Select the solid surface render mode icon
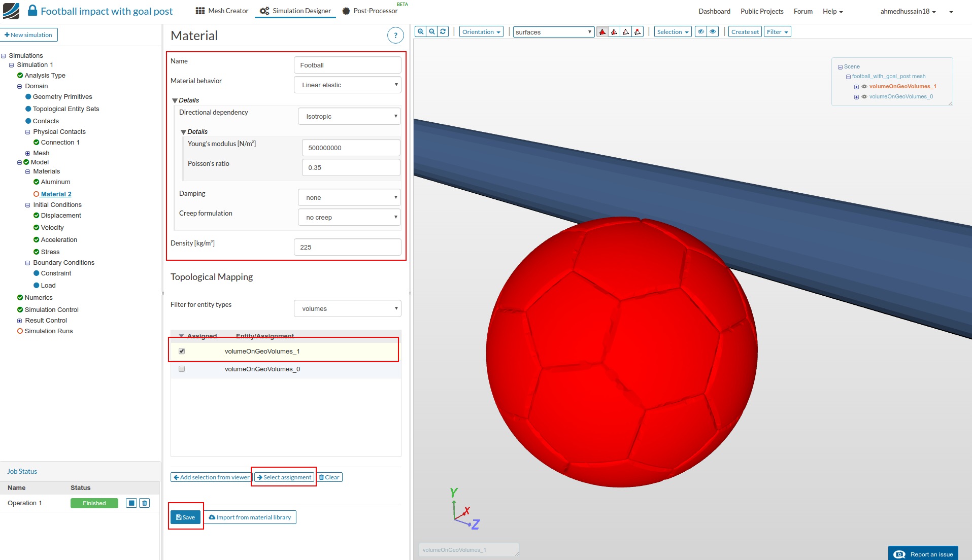 [602, 32]
